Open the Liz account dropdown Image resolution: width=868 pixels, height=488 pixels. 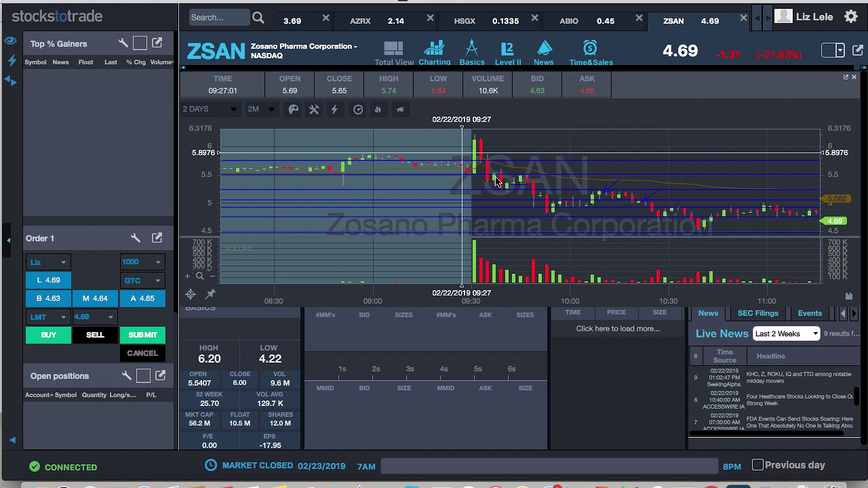pyautogui.click(x=47, y=262)
